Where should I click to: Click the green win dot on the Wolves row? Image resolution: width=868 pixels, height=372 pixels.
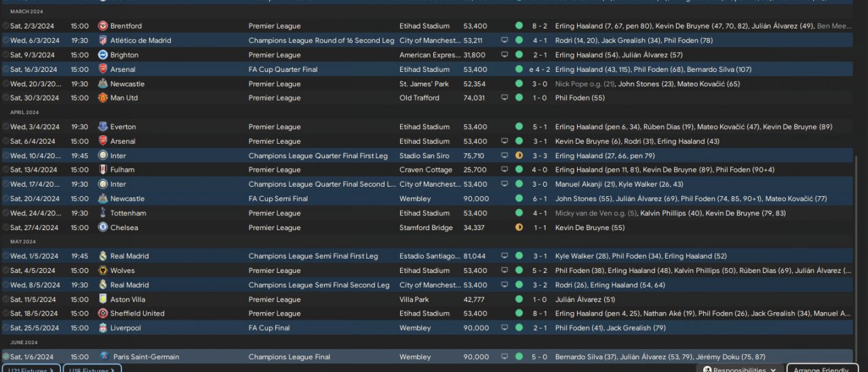point(519,270)
